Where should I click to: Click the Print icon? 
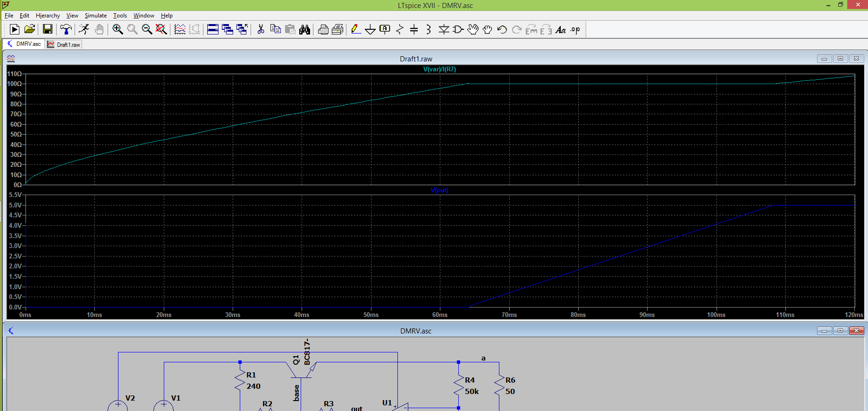coord(337,29)
